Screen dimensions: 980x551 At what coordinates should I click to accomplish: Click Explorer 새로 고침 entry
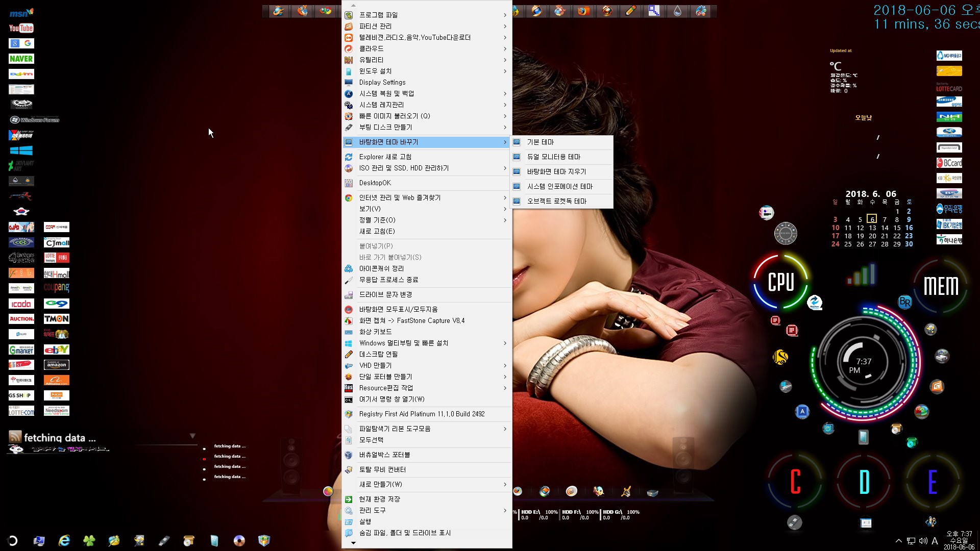point(427,157)
